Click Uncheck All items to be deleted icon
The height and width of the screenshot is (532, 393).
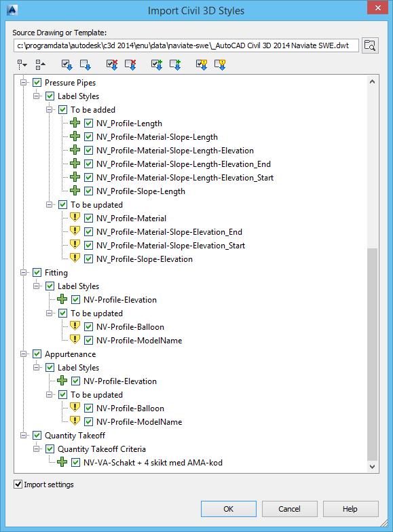coord(130,64)
